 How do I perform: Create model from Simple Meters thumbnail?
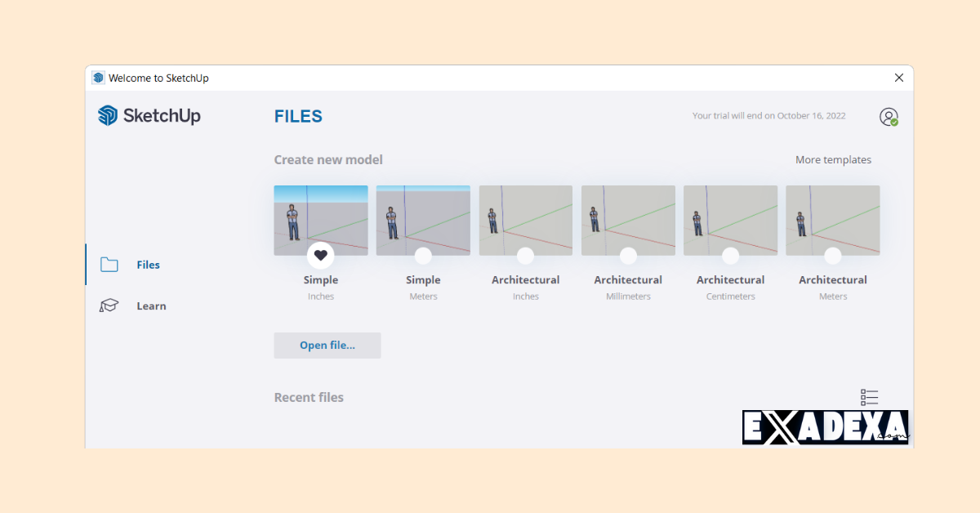(423, 216)
